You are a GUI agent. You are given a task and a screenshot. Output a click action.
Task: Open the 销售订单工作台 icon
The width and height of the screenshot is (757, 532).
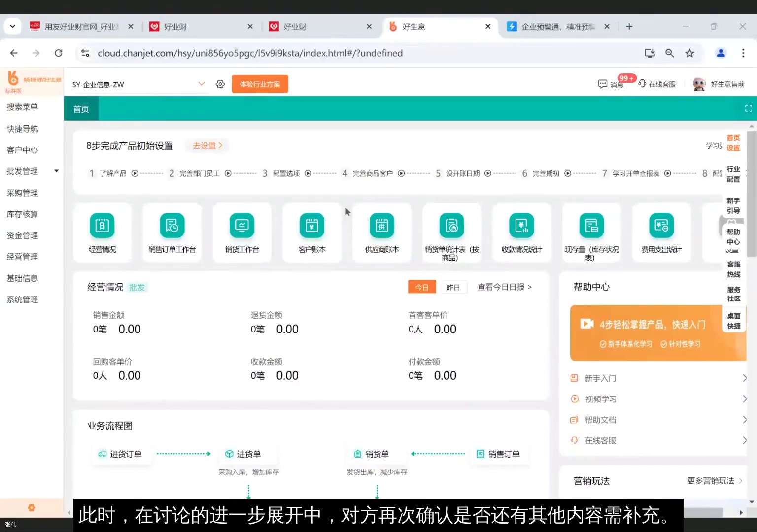172,232
